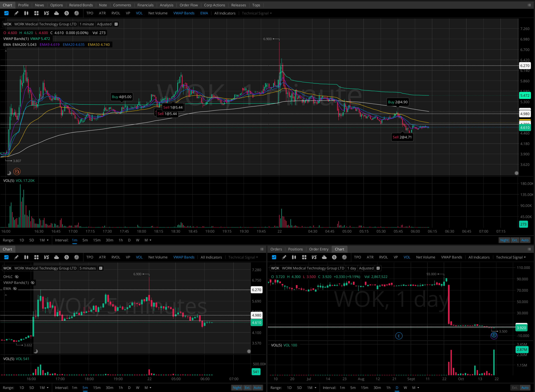Click the 6.270 price line label on main chart
The height and width of the screenshot is (392, 535).
point(525,66)
